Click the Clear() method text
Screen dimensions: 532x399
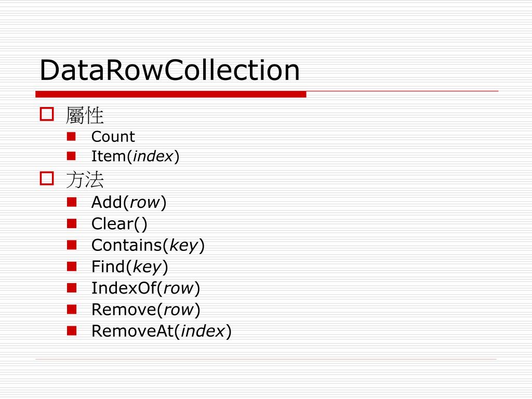coord(119,224)
